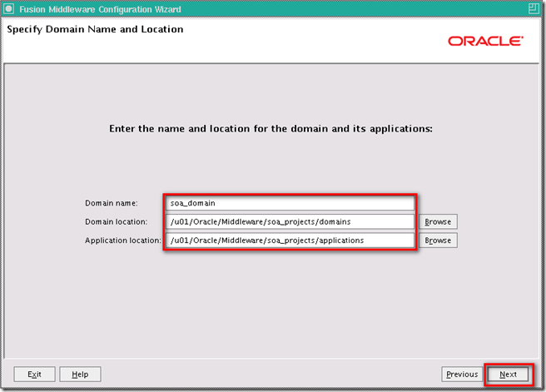
Task: Exit the Configuration Wizard
Action: (34, 375)
